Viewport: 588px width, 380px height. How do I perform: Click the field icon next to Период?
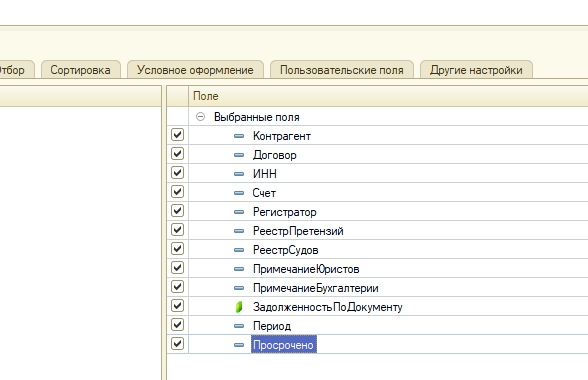[239, 326]
